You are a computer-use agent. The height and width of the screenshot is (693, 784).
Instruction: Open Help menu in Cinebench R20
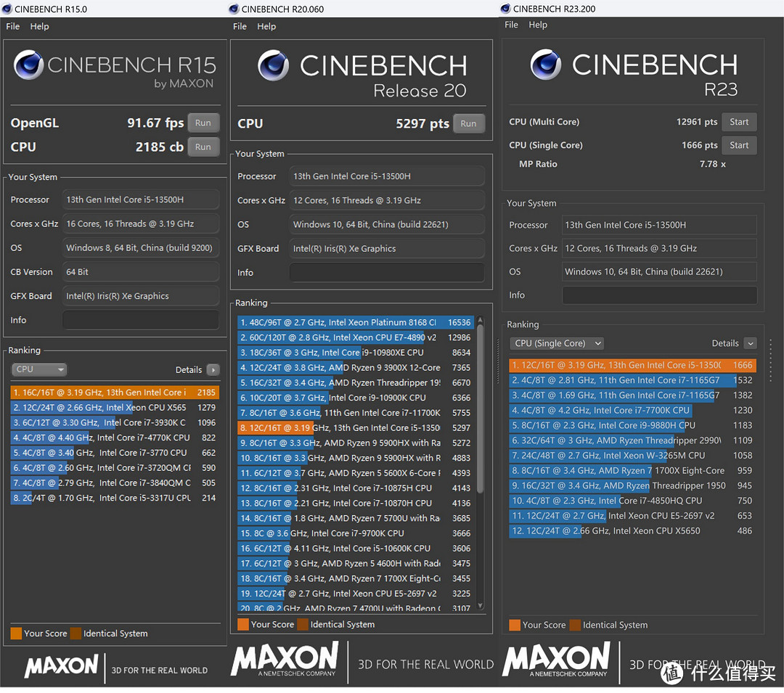coord(266,26)
